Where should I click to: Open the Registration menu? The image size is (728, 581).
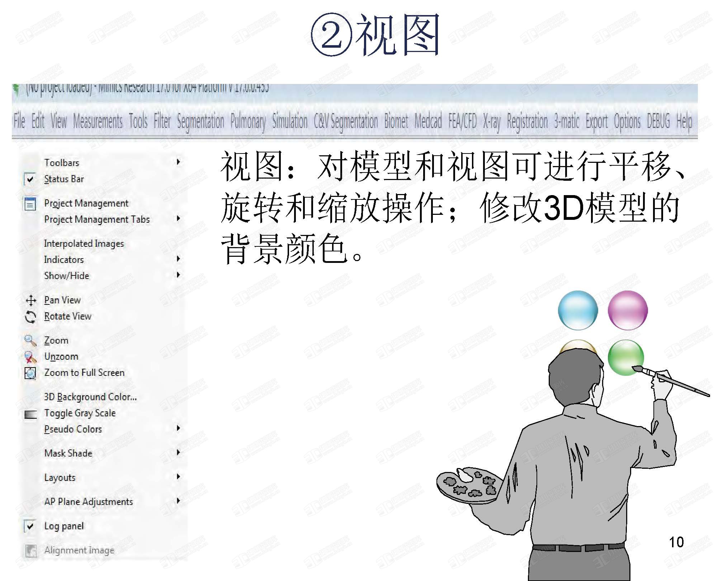(527, 122)
